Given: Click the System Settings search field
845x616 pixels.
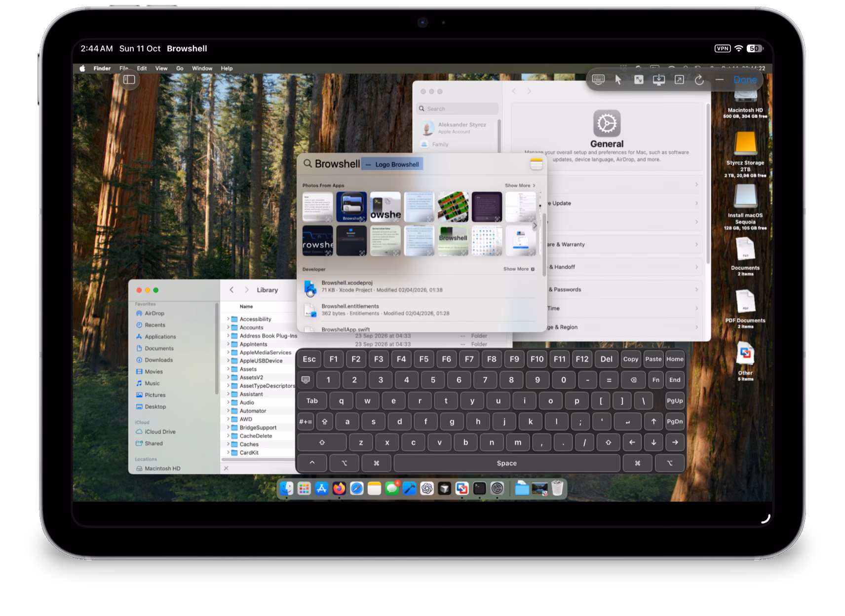Looking at the screenshot, I should point(458,109).
